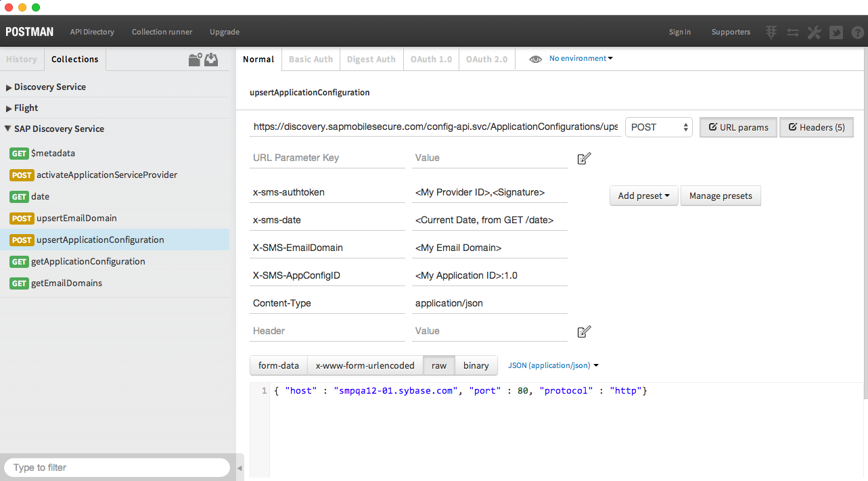
Task: Open help with the question mark icon
Action: coord(857,32)
